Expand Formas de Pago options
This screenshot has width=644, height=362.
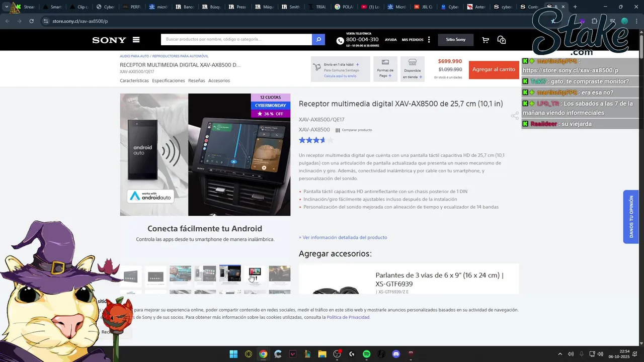385,69
